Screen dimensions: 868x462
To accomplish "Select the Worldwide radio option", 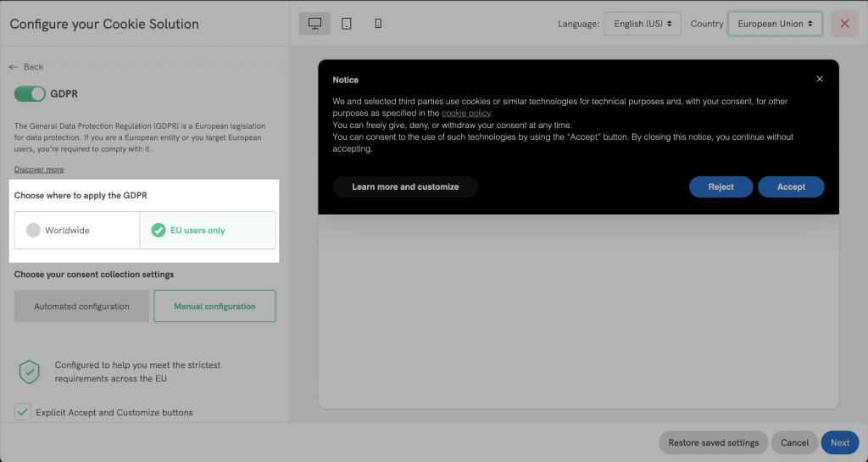I will [x=34, y=230].
